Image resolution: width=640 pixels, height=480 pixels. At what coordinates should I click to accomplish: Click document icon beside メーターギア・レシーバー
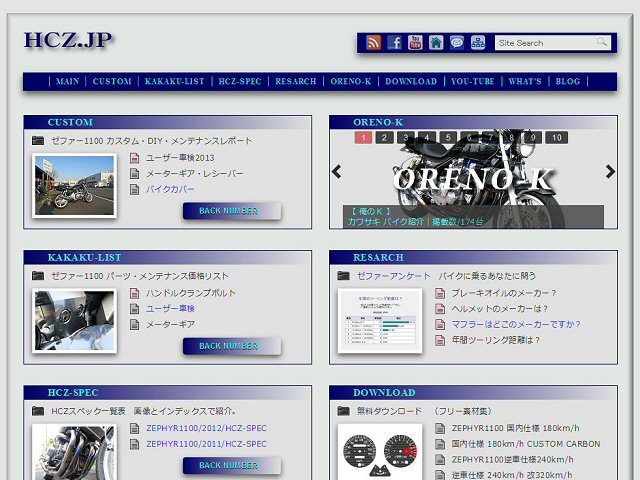coord(134,173)
